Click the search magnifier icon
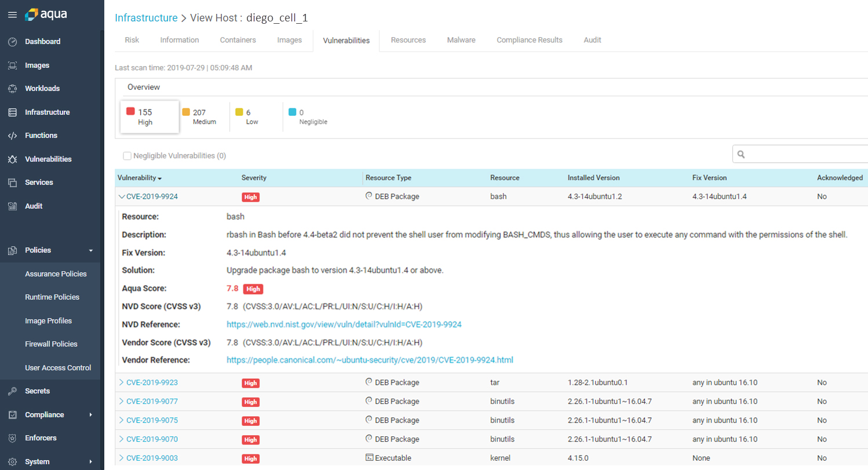Screen dimensions: 868x470 tap(741, 155)
